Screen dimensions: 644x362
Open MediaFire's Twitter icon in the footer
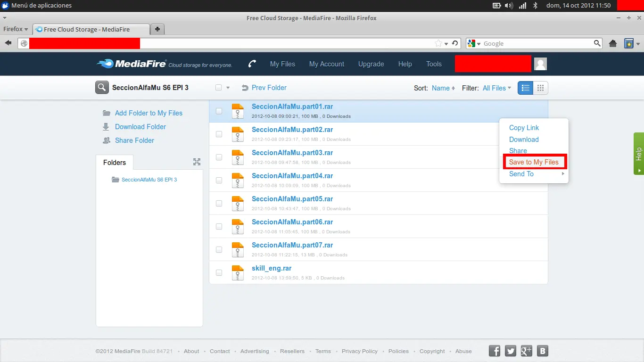coord(511,351)
